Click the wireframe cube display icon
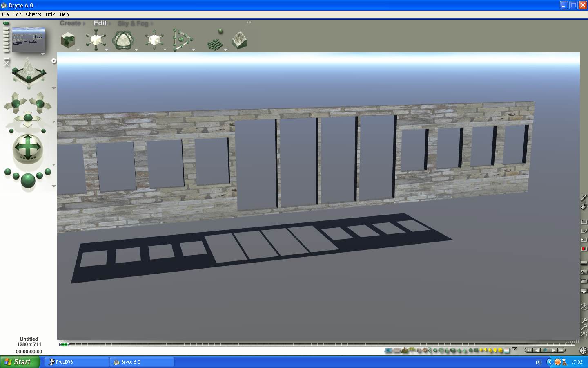 (x=584, y=307)
